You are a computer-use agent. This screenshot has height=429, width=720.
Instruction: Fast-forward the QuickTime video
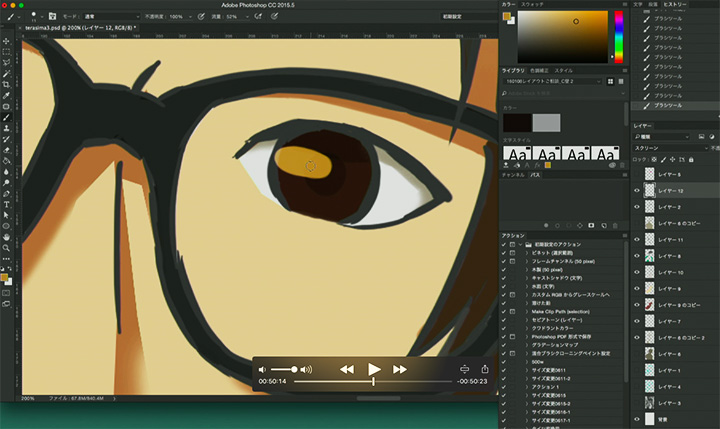[x=399, y=369]
